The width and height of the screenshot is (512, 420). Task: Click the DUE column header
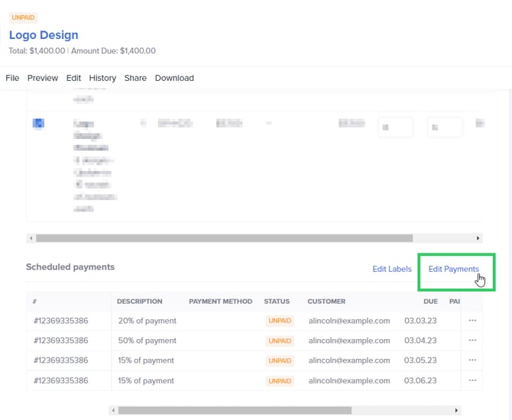click(431, 301)
